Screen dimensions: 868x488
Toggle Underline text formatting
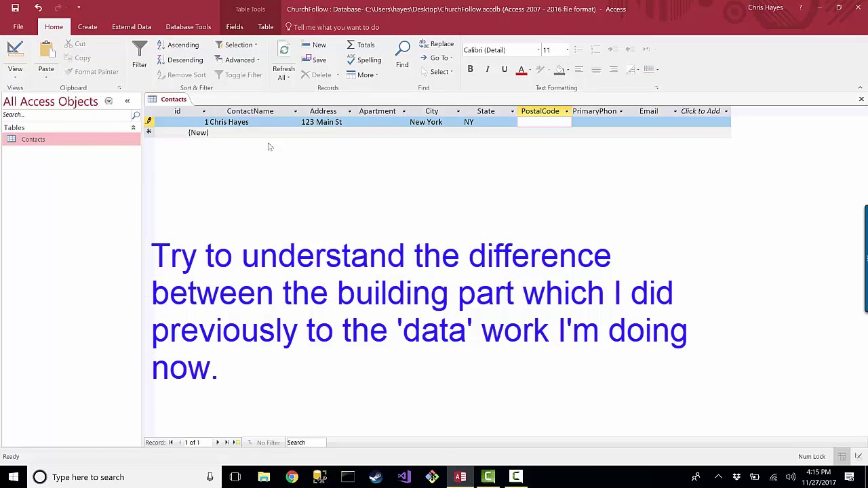pos(504,69)
